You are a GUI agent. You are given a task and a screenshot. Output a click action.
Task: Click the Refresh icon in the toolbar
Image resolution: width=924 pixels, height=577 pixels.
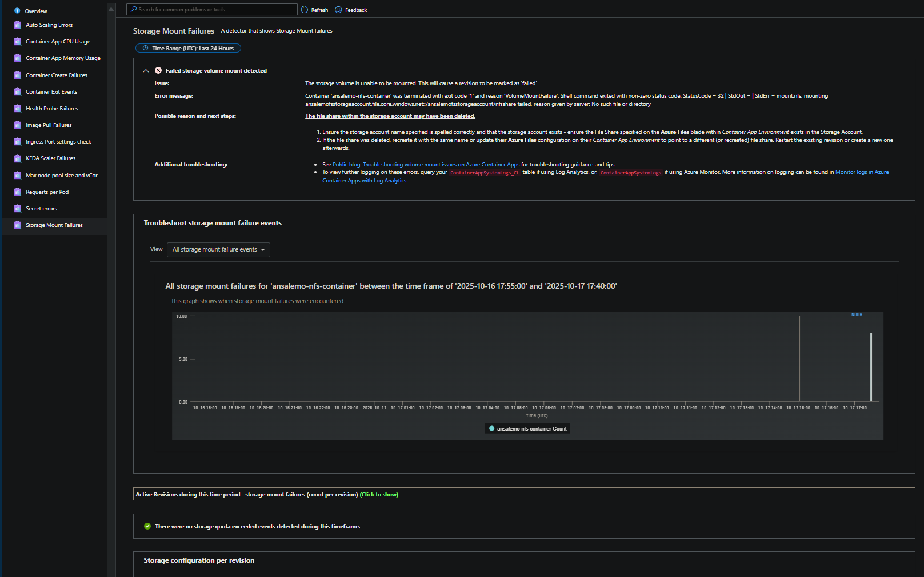[305, 10]
